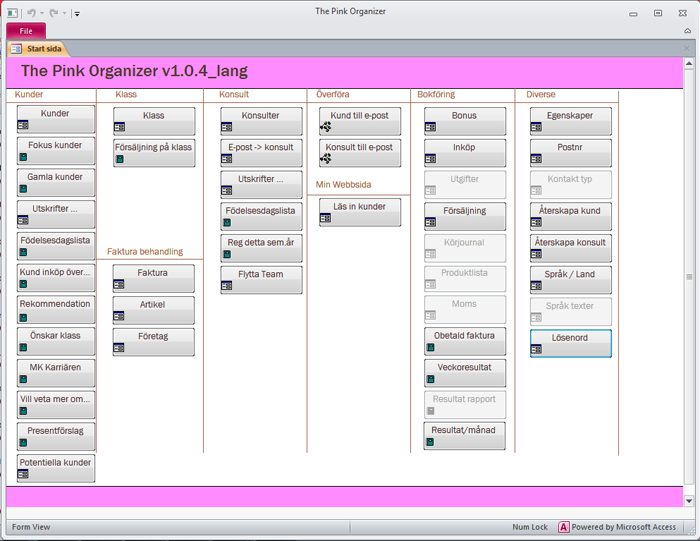Open the Rekommendation report
700x541 pixels.
point(56,309)
